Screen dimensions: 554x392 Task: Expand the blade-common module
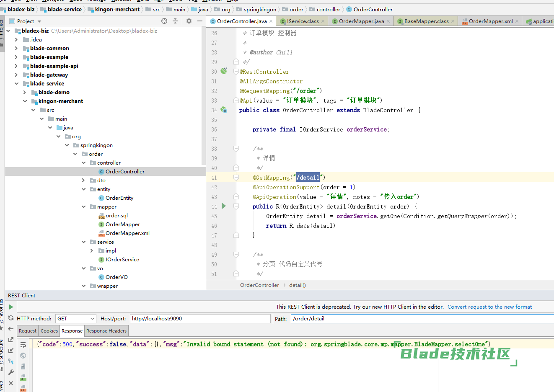[16, 48]
